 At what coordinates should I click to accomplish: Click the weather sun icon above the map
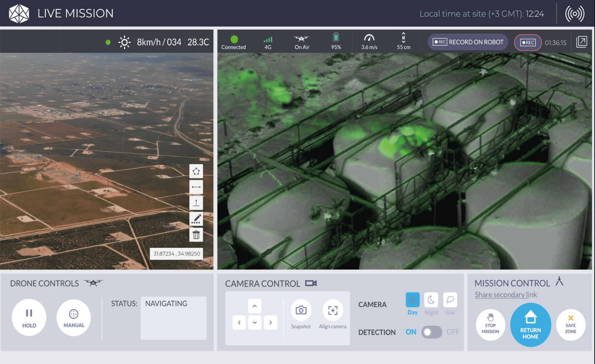124,42
